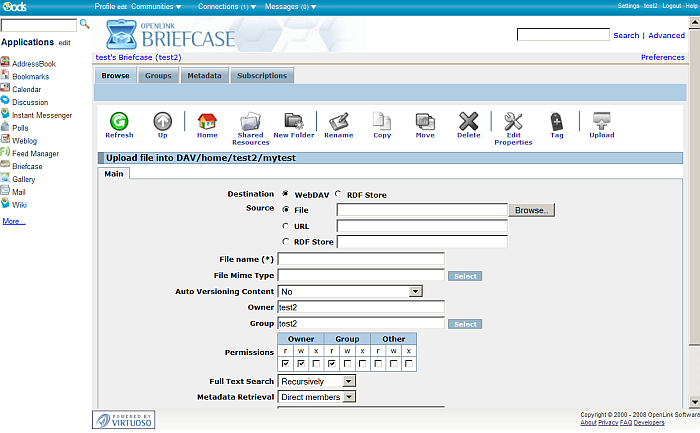This screenshot has width=700, height=433.
Task: Open the Preferences link
Action: coord(662,57)
